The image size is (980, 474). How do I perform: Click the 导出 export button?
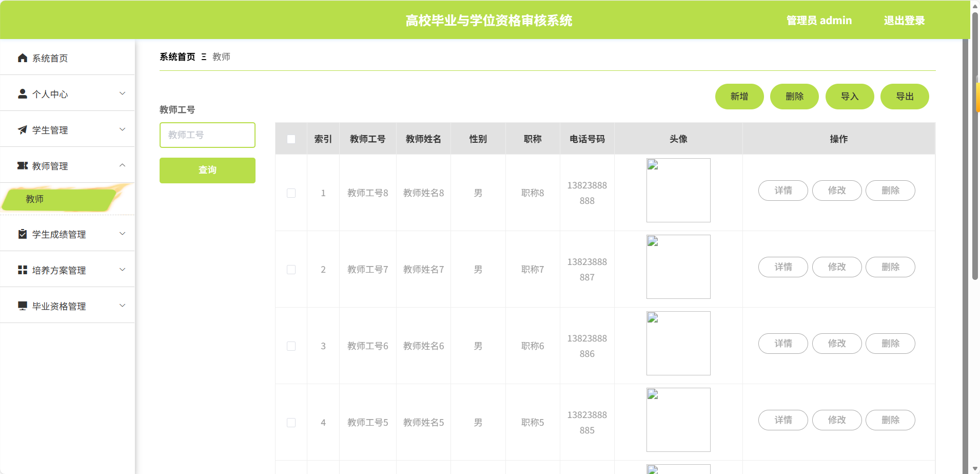point(905,97)
